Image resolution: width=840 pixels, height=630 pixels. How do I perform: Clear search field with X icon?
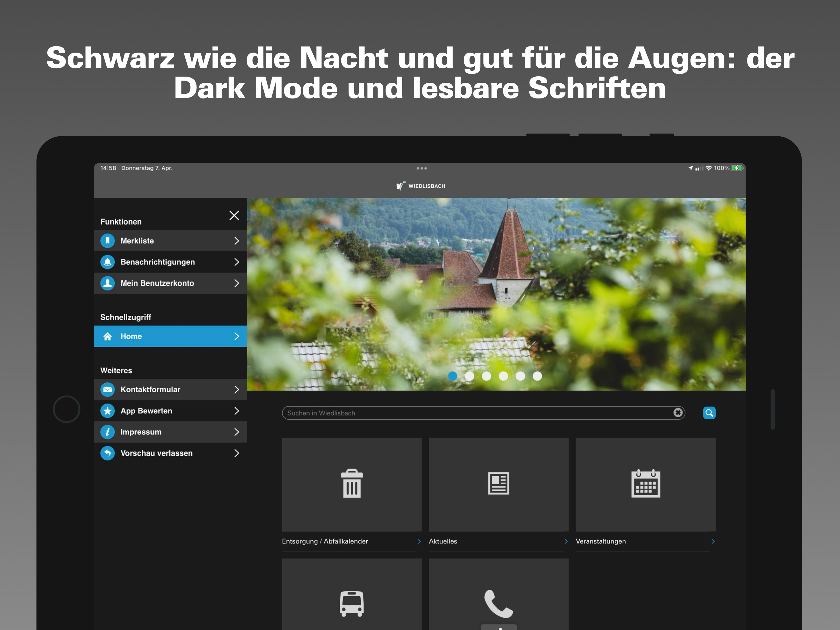click(x=678, y=413)
